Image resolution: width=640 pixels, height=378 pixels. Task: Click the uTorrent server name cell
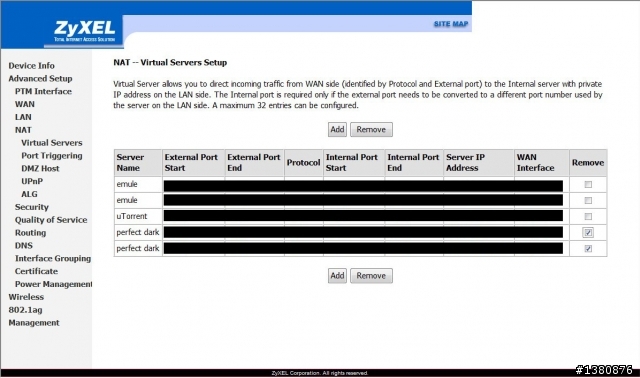click(x=138, y=216)
